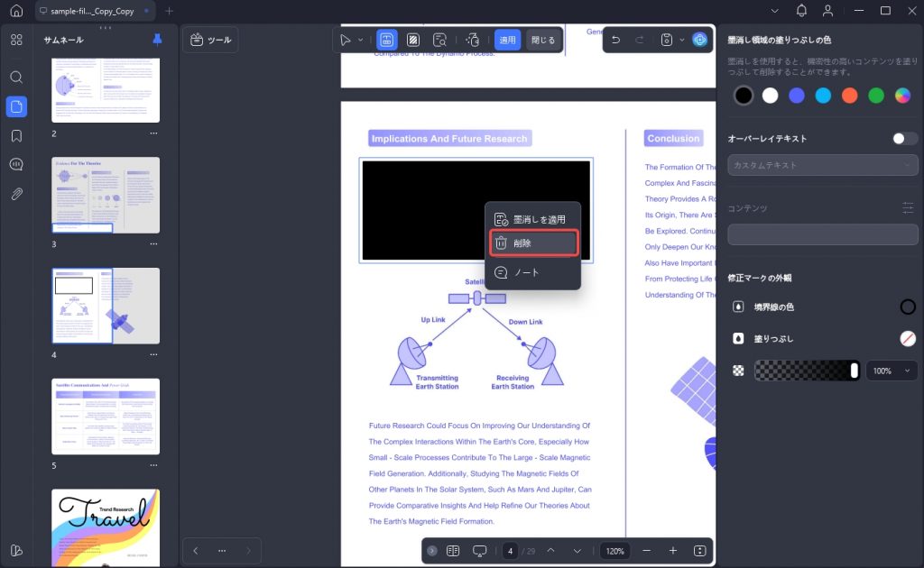Open the ツール tools menu button
924x568 pixels.
coord(211,40)
